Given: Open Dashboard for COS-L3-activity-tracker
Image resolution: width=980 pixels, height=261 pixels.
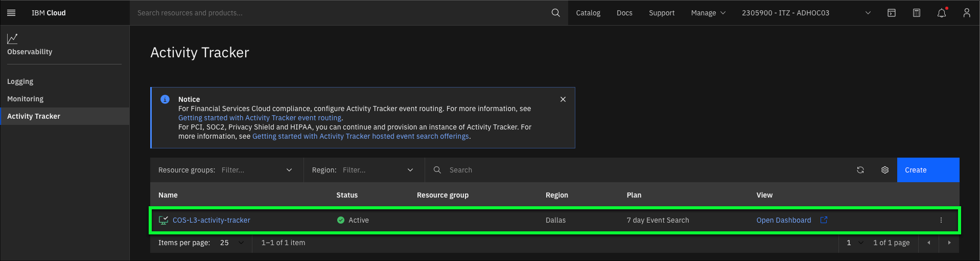Looking at the screenshot, I should [x=784, y=220].
